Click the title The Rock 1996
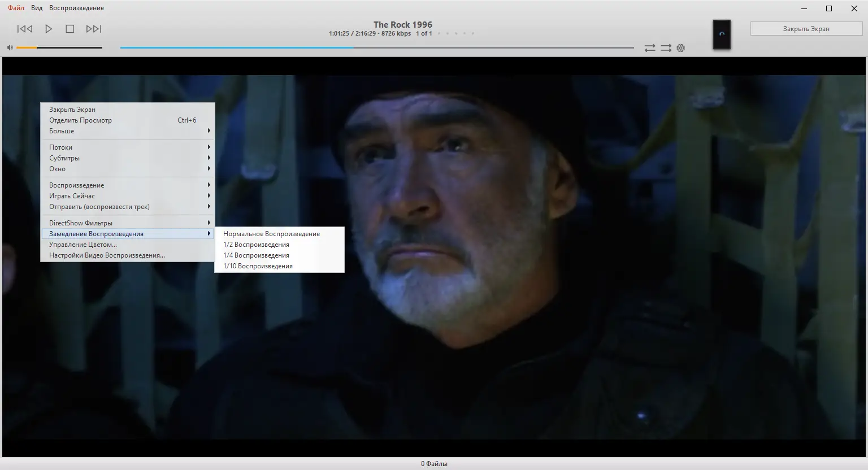The width and height of the screenshot is (868, 470). [x=403, y=24]
